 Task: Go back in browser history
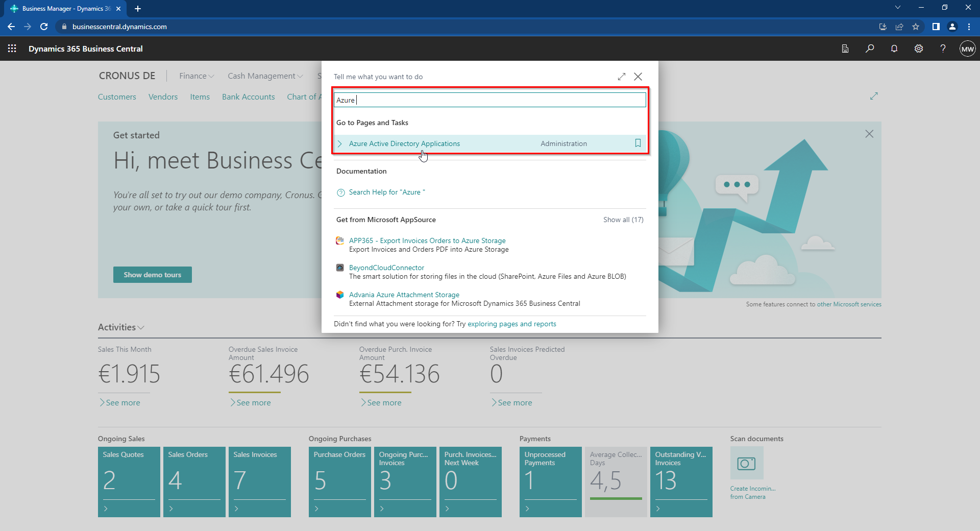click(11, 27)
